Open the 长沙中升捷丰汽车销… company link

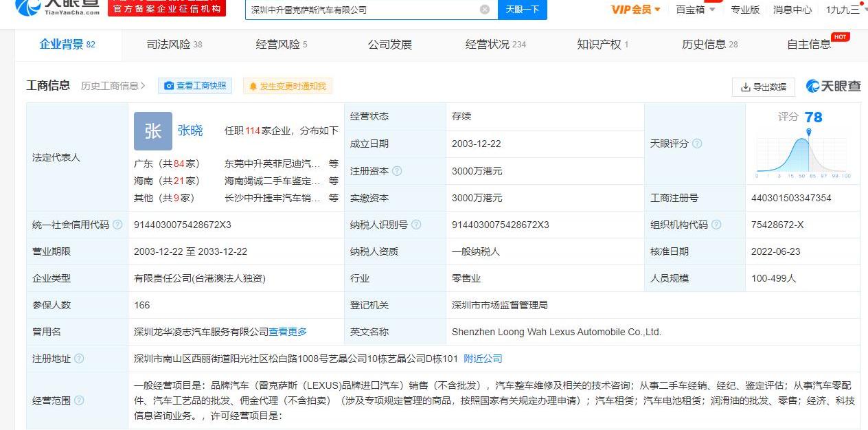[272, 198]
